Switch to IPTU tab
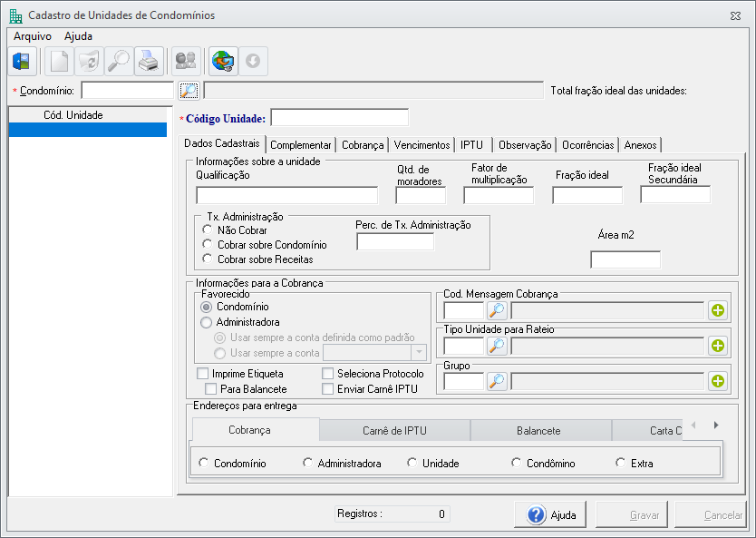The height and width of the screenshot is (538, 756). coord(471,145)
